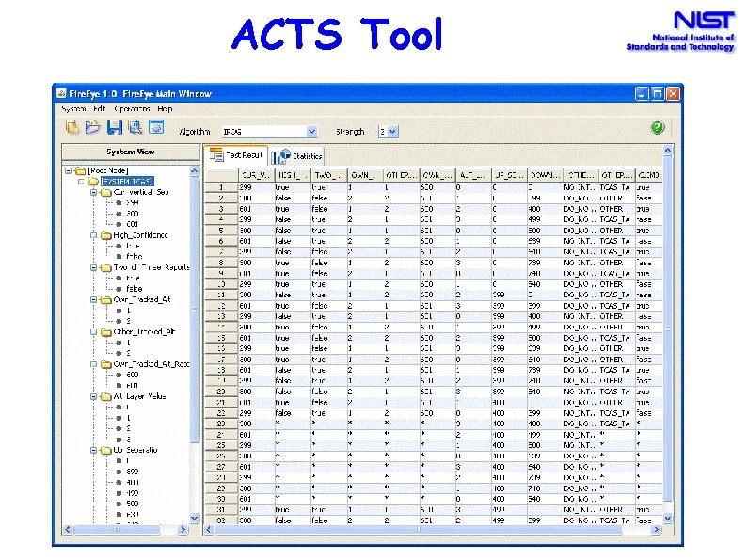The width and height of the screenshot is (747, 560).
Task: Click the 739 cell in row 8
Action: point(546,263)
